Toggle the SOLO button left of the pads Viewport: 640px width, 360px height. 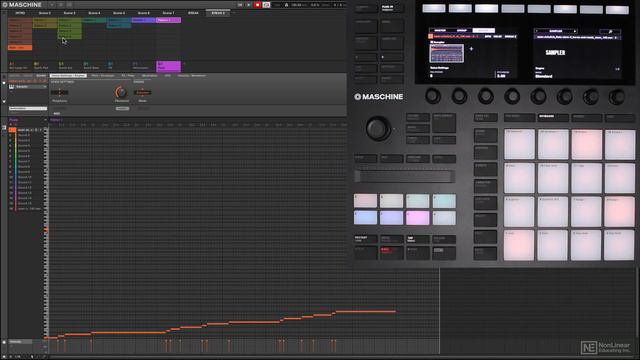tap(485, 237)
